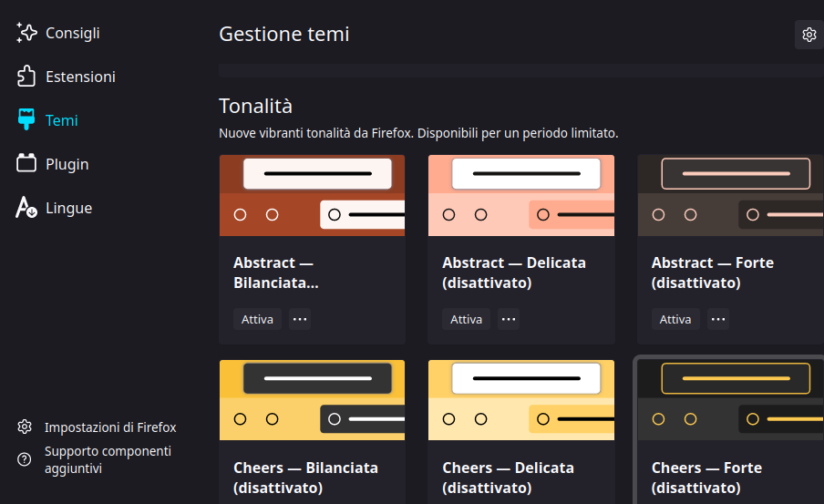Click the Cheers — Delicata preview image
This screenshot has height=504, width=824.
(x=521, y=400)
